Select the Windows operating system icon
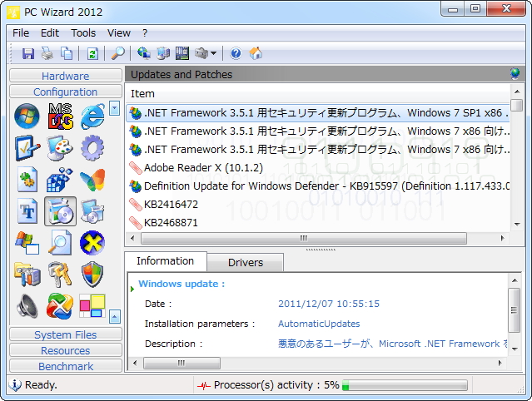The width and height of the screenshot is (532, 401). tap(27, 116)
